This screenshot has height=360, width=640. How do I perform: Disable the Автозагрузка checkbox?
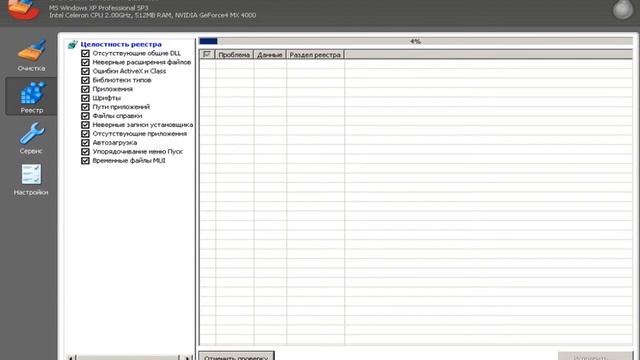click(x=85, y=143)
